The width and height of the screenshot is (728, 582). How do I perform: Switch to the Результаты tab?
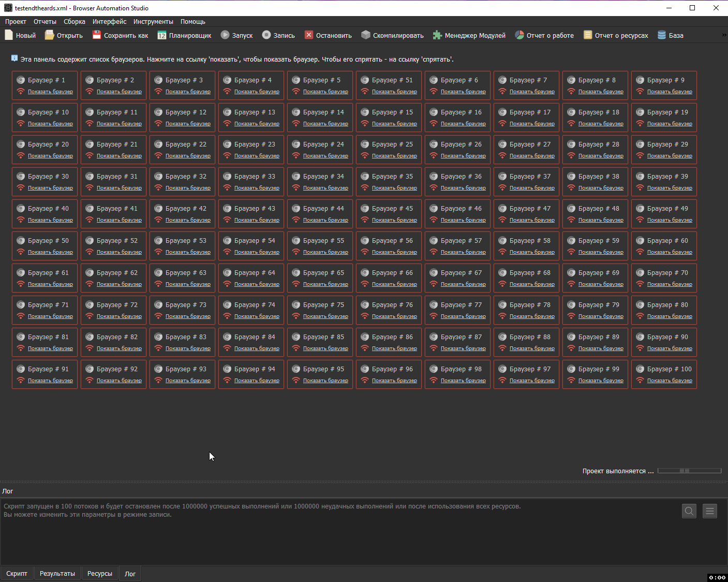point(57,574)
